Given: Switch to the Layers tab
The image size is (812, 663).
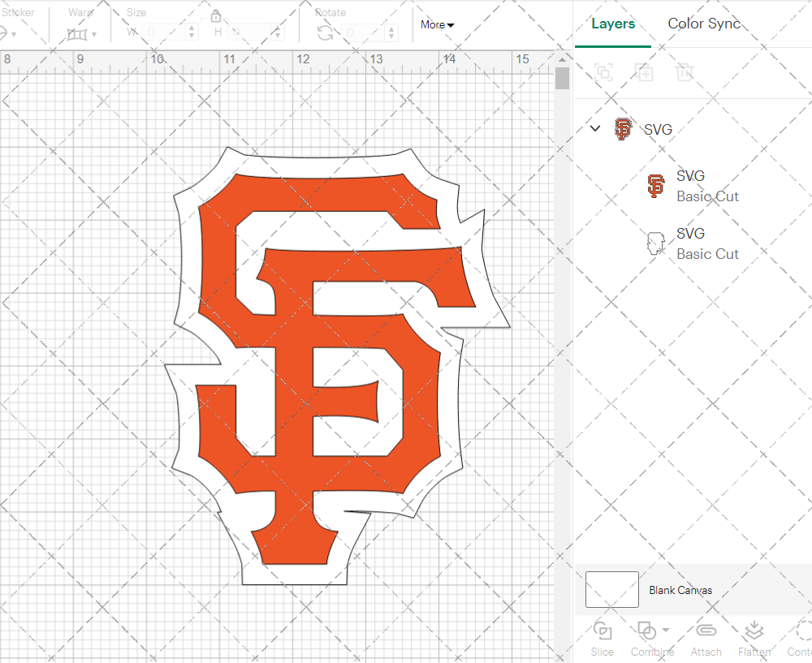Looking at the screenshot, I should pos(612,24).
